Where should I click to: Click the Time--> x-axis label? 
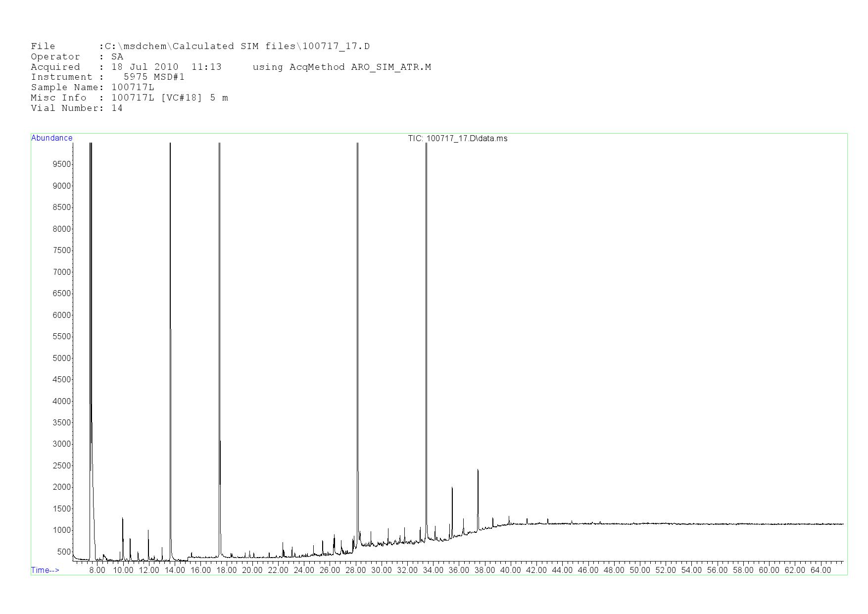coord(45,570)
